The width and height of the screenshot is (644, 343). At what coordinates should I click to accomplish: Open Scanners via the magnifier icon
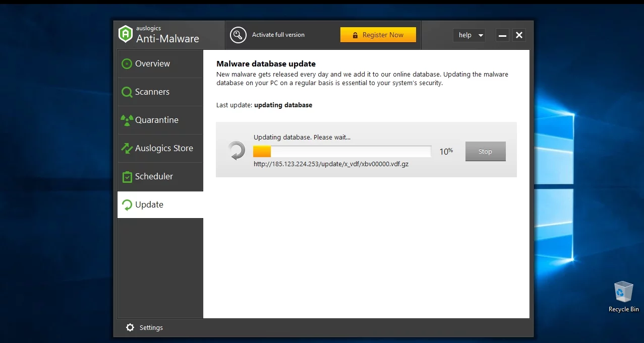[x=127, y=92]
